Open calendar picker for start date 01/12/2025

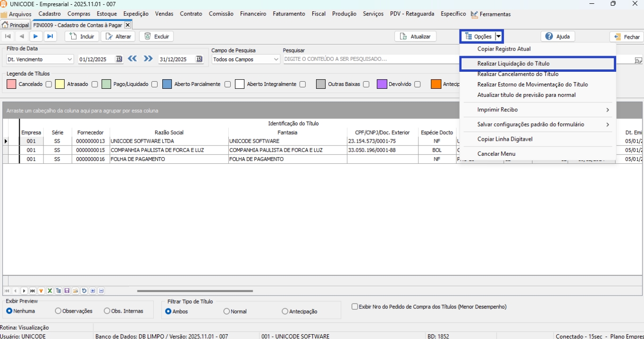pos(119,59)
